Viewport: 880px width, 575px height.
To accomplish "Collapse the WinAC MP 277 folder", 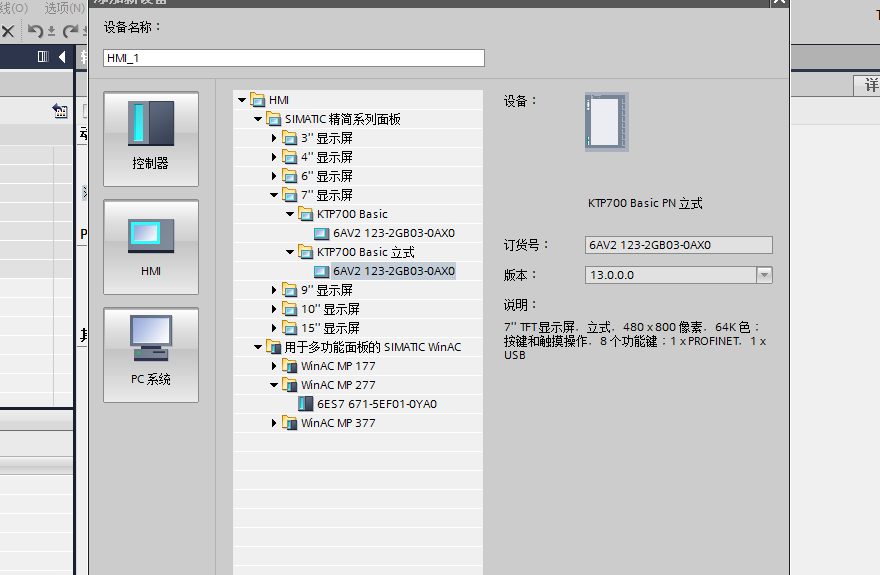I will coord(274,385).
